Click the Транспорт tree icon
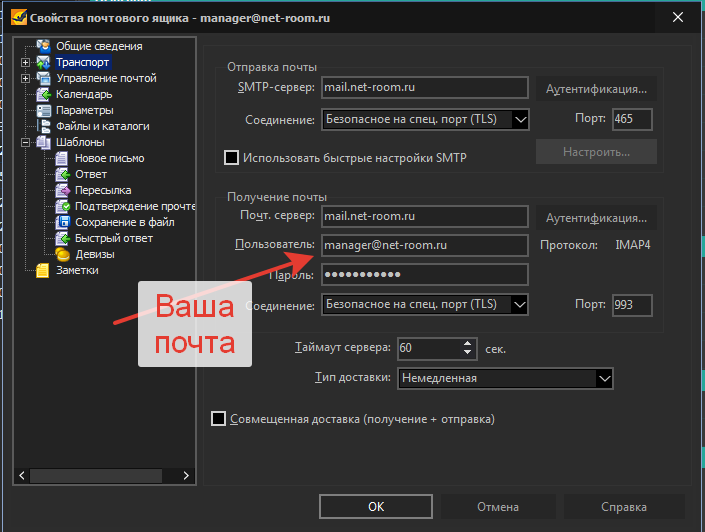705x532 pixels. tap(44, 62)
